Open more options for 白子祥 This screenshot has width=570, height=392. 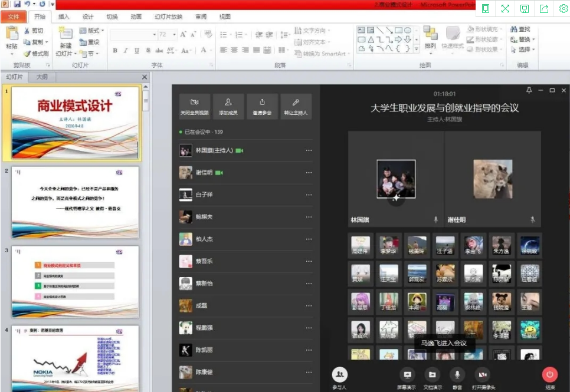(309, 195)
